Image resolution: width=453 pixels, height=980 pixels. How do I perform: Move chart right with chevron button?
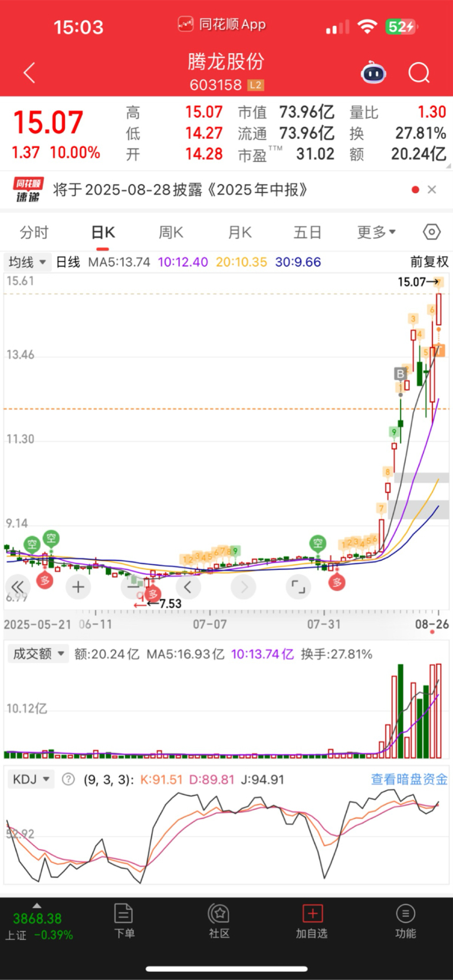(244, 586)
